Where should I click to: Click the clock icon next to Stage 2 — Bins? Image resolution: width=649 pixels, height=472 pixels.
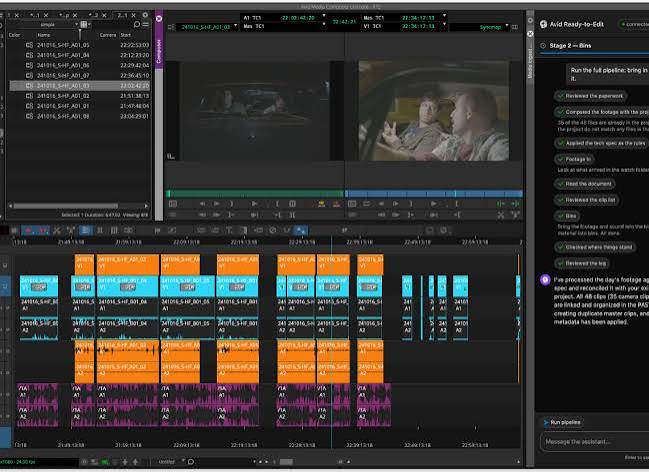click(543, 46)
